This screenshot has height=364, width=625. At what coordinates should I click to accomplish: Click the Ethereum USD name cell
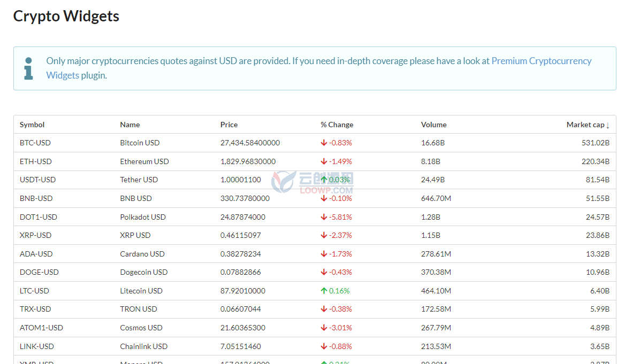pos(144,161)
